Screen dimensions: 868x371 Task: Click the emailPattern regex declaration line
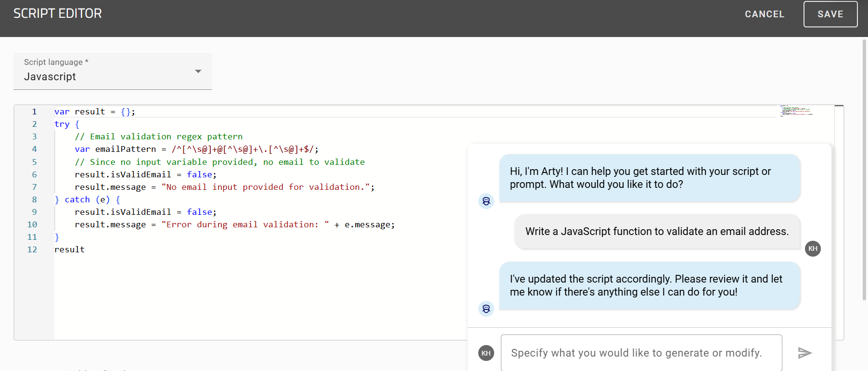pyautogui.click(x=196, y=149)
